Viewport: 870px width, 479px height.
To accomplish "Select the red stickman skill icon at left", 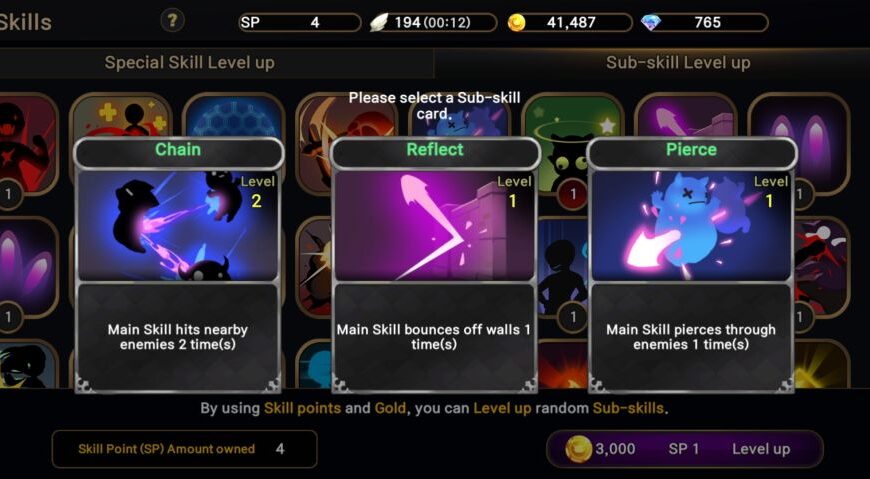I will 28,144.
